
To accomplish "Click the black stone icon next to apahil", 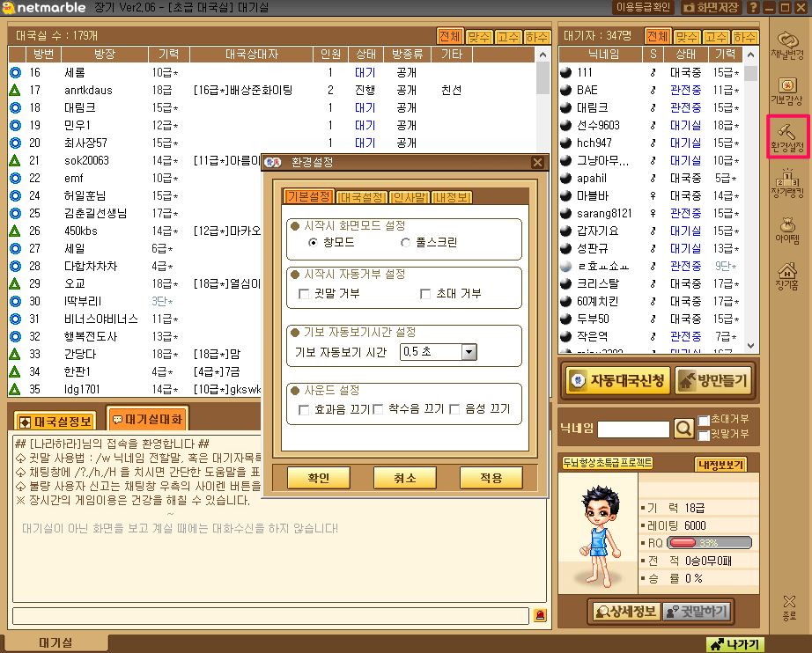I will [x=566, y=178].
